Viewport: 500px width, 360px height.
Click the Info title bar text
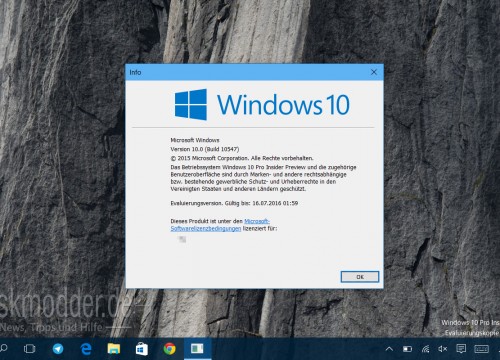point(135,72)
